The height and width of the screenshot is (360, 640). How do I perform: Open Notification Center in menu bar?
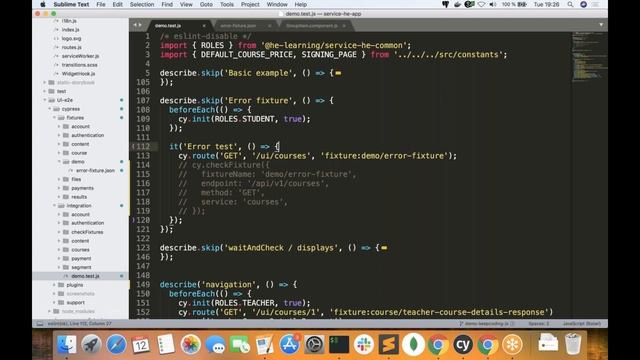[596, 4]
